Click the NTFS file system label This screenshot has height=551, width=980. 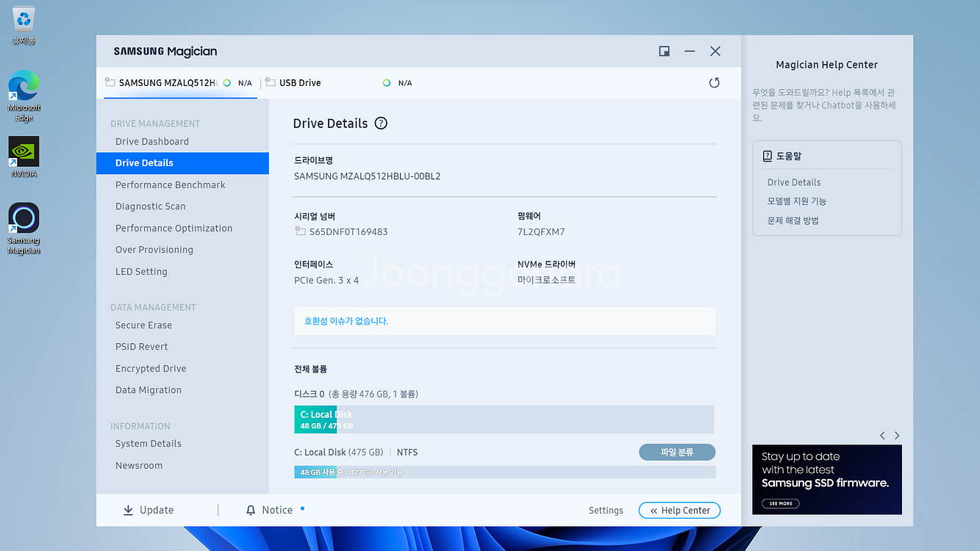coord(407,453)
